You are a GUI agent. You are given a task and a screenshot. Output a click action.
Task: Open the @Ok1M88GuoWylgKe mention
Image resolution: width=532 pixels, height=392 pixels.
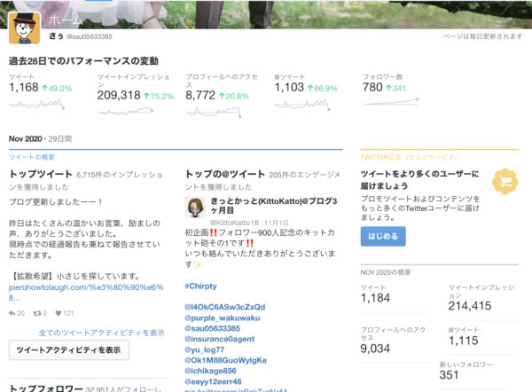click(x=225, y=360)
